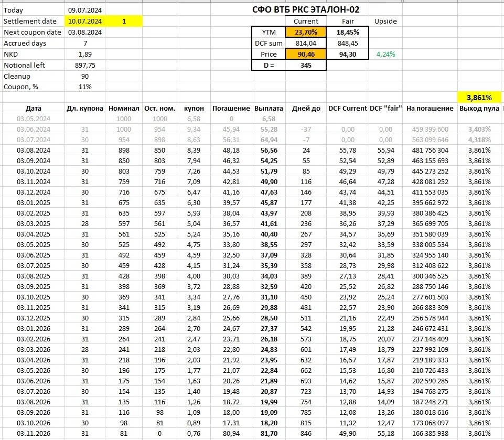Click the Notional left value 897,75

click(x=85, y=65)
